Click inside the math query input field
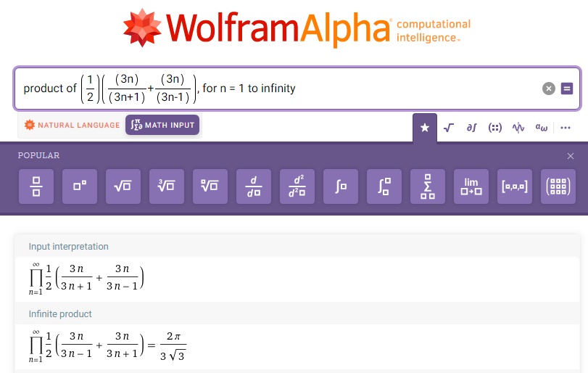The width and height of the screenshot is (588, 373). pyautogui.click(x=297, y=89)
